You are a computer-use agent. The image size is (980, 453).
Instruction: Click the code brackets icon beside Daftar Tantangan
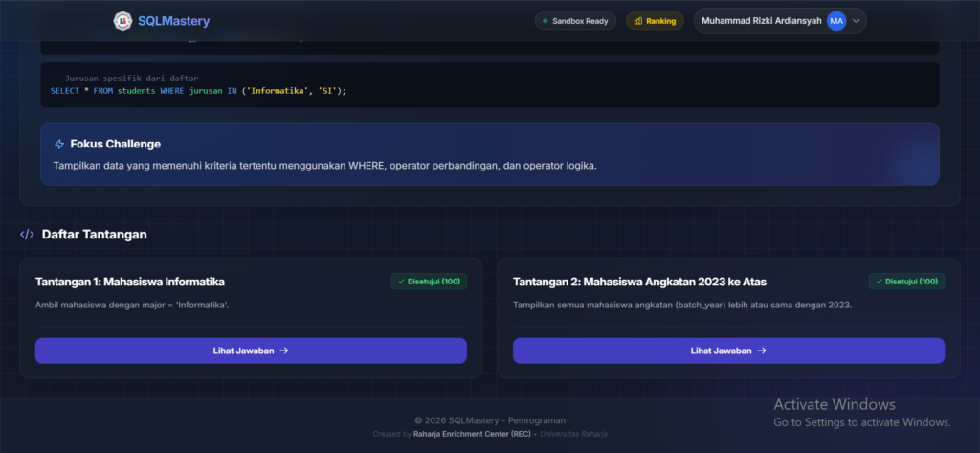point(27,234)
